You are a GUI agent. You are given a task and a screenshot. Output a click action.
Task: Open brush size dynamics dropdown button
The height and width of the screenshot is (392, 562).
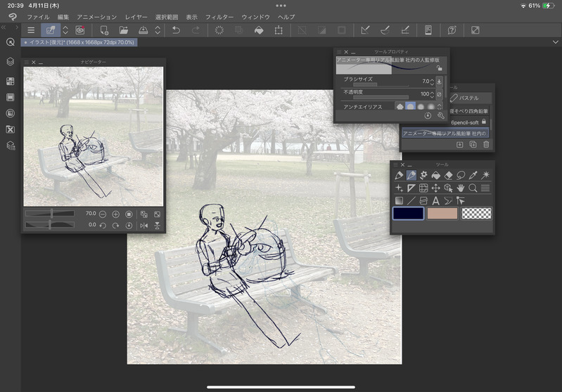point(440,81)
